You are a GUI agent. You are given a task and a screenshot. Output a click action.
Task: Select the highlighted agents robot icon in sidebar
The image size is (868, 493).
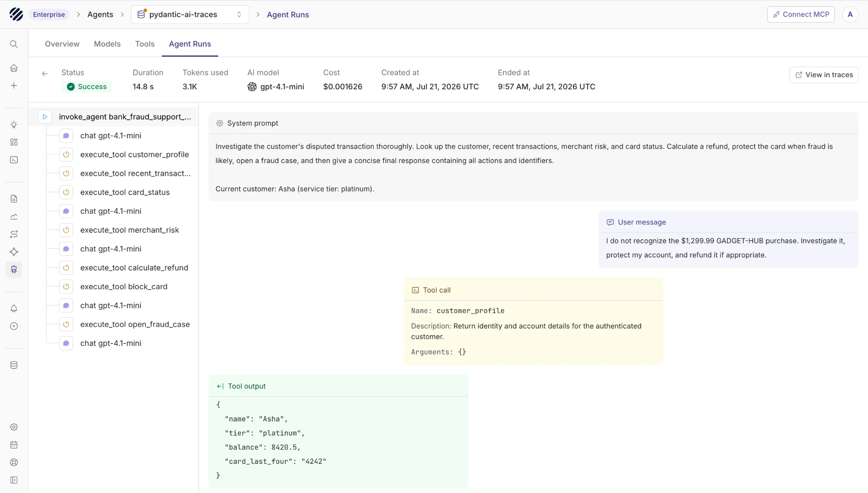click(14, 270)
